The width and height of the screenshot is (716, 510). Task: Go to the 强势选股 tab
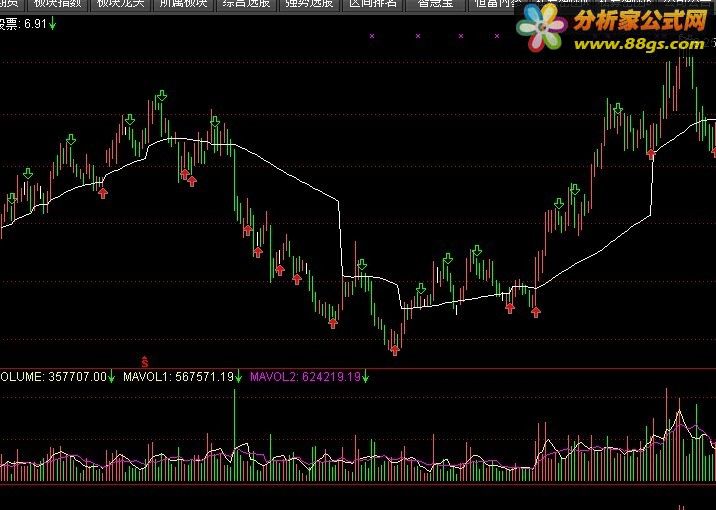click(309, 4)
